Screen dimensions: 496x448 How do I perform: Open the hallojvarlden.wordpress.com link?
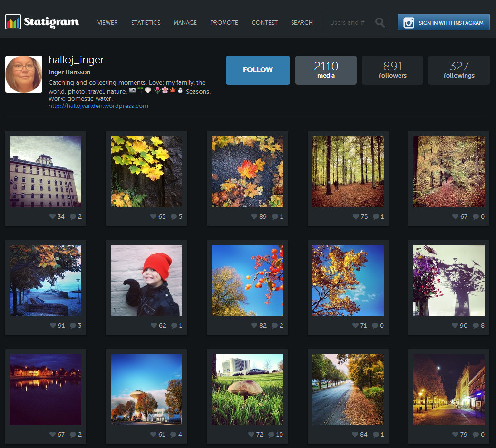click(x=98, y=106)
